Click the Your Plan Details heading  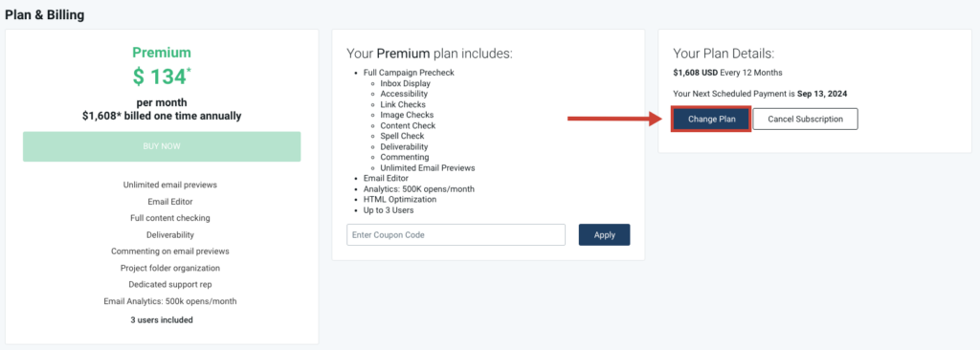(x=724, y=54)
